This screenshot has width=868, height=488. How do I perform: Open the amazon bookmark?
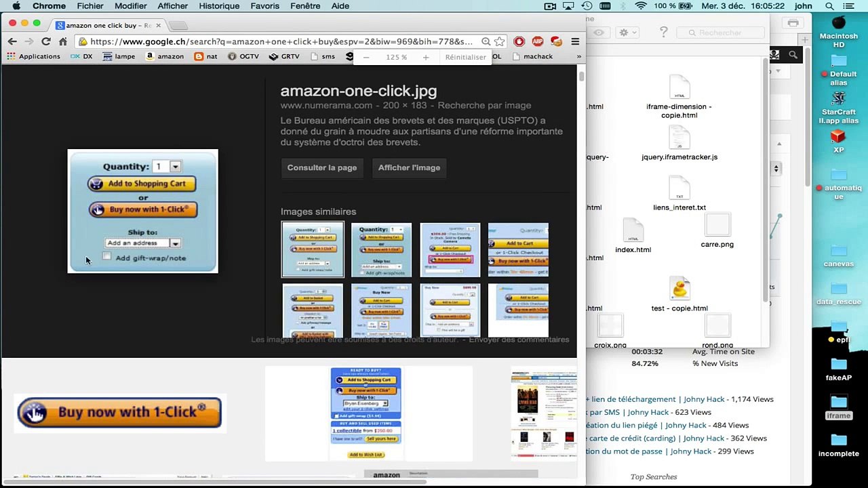pyautogui.click(x=165, y=56)
